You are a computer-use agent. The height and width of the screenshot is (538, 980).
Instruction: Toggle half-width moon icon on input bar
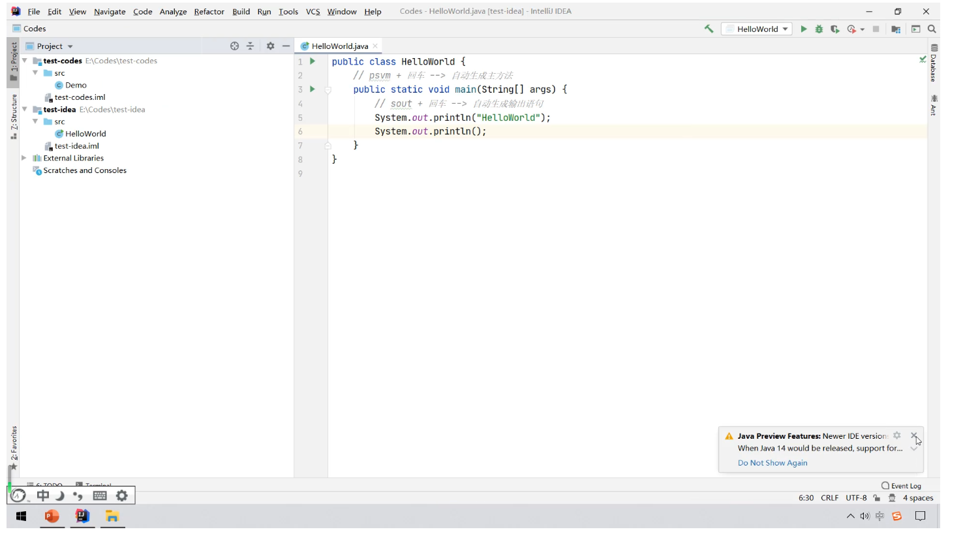[x=60, y=496]
